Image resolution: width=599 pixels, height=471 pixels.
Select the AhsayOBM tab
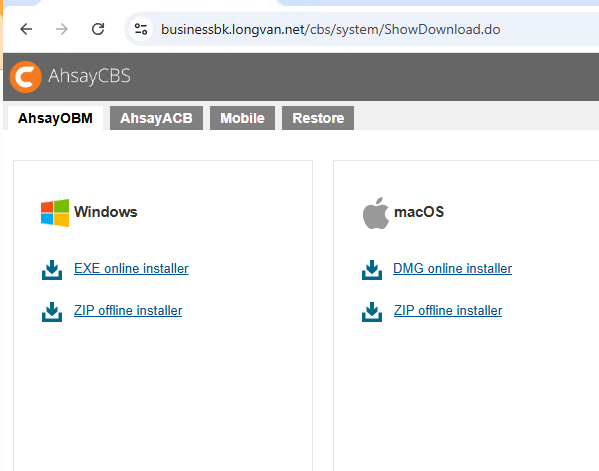[55, 118]
